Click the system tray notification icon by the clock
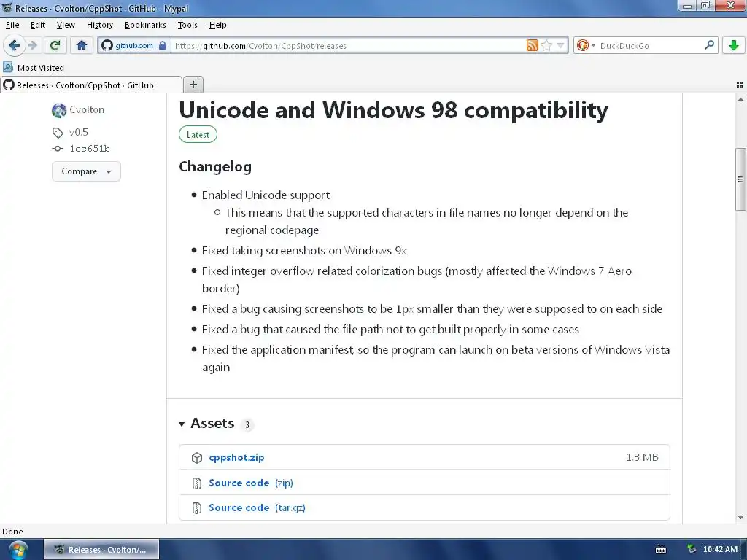 [692, 550]
